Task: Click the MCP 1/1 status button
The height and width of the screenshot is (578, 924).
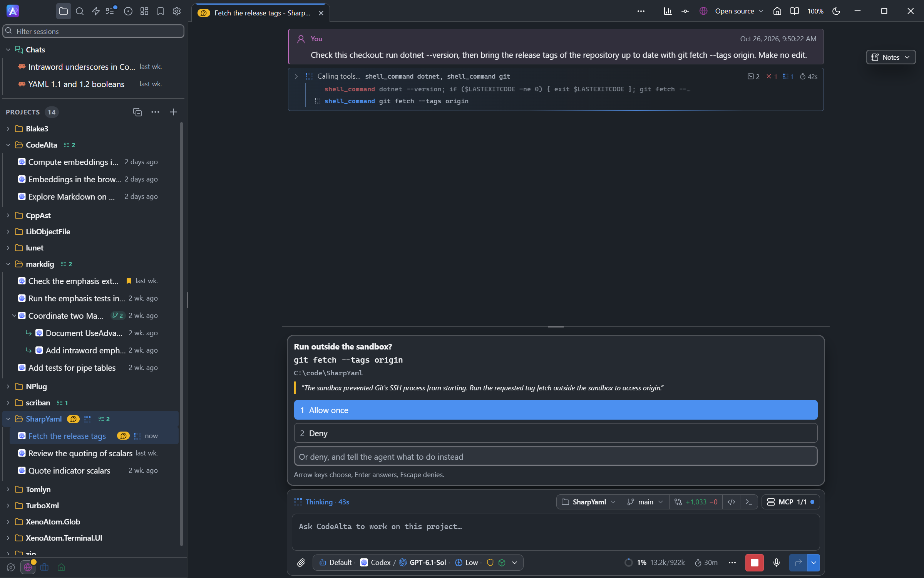Action: pyautogui.click(x=790, y=502)
